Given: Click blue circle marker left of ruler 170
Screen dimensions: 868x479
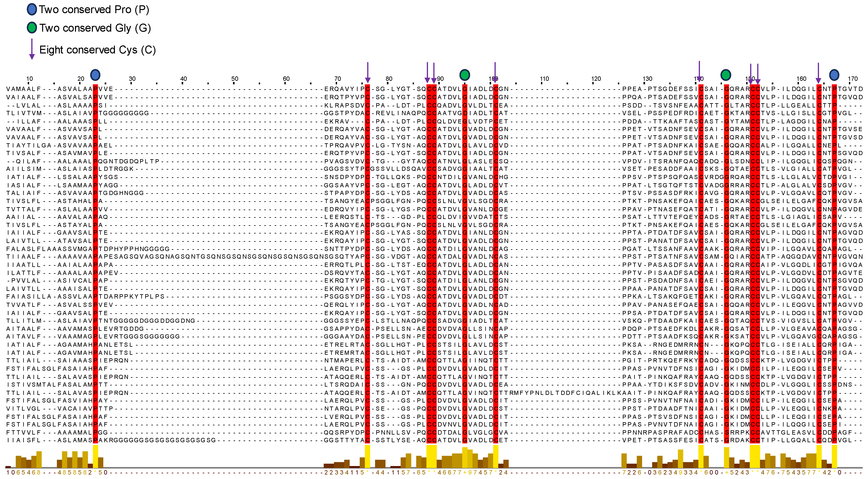Looking at the screenshot, I should tap(834, 75).
